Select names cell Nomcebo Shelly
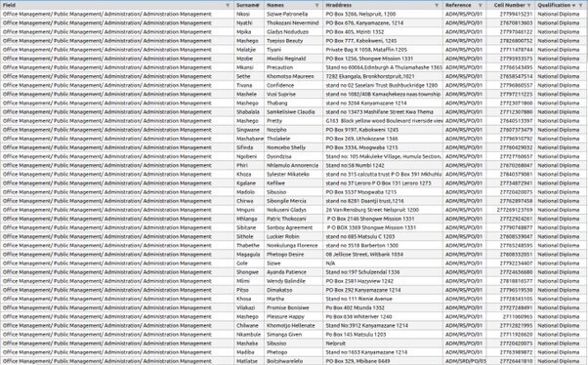Image resolution: width=588 pixels, height=365 pixels. coord(294,147)
